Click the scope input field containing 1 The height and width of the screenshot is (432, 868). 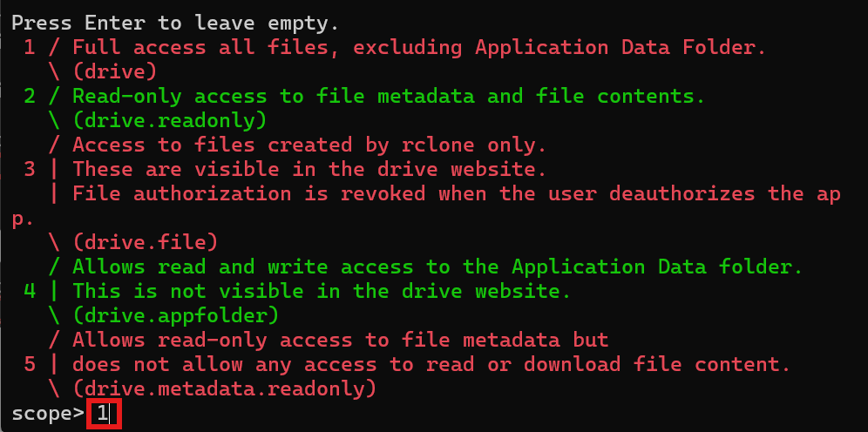coord(104,414)
